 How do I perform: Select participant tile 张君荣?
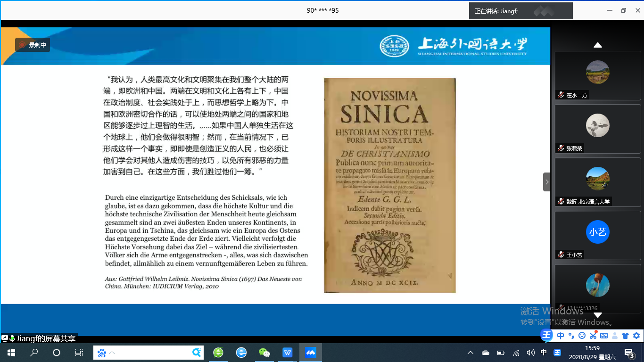pos(598,128)
